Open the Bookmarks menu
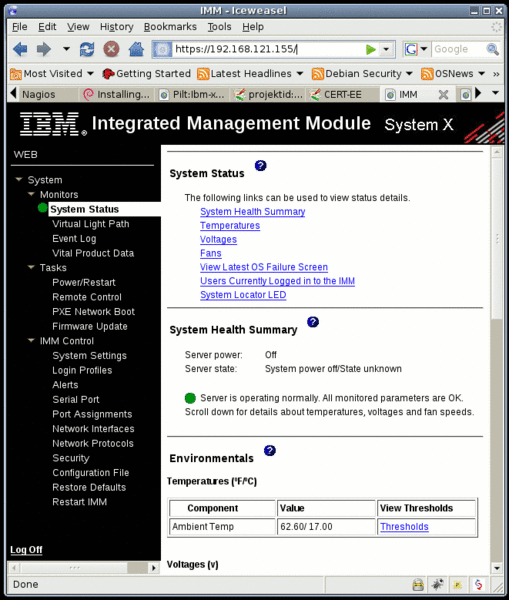Image resolution: width=509 pixels, height=600 pixels. coord(170,27)
